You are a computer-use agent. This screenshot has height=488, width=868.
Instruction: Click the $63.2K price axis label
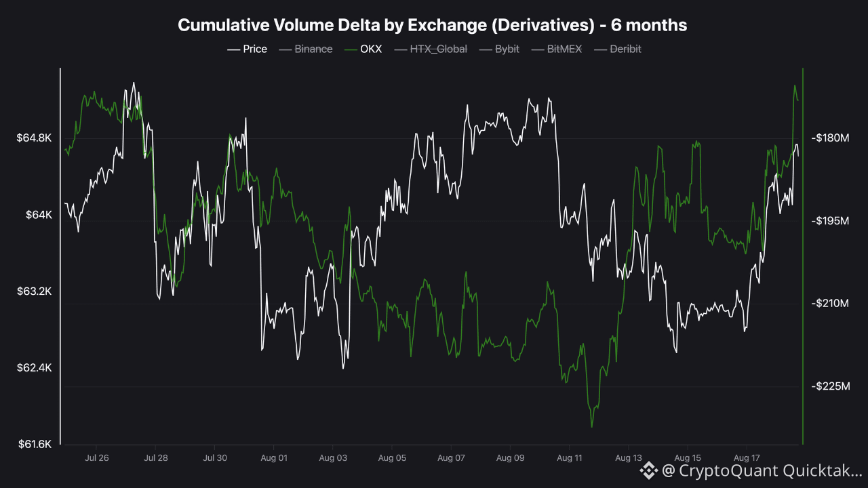pyautogui.click(x=34, y=291)
